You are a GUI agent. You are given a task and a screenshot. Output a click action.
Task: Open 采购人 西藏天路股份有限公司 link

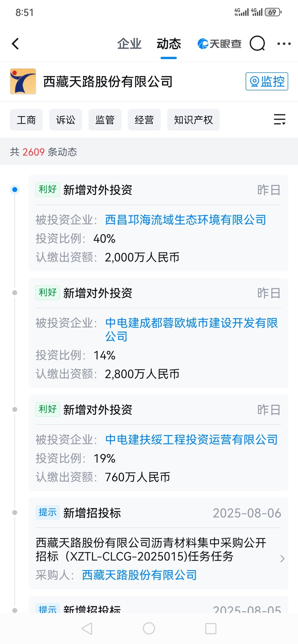click(139, 575)
